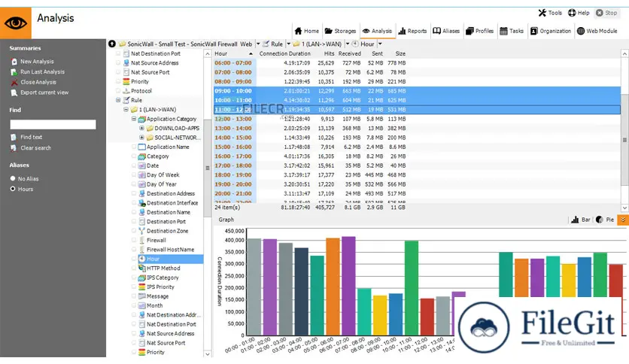Click the IPS Category icon
Image resolution: width=629 pixels, height=364 pixels.
(x=142, y=278)
